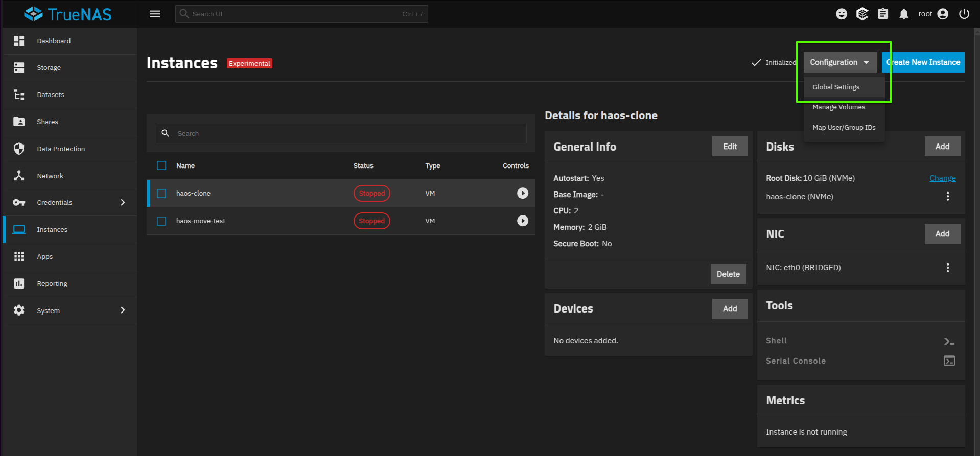Click the TrueCommand status icon
The height and width of the screenshot is (456, 980).
tap(862, 14)
